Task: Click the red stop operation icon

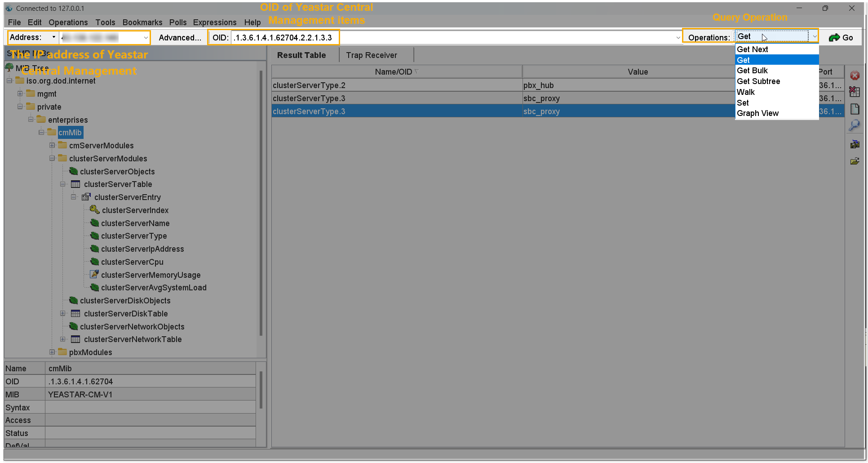Action: click(x=855, y=76)
